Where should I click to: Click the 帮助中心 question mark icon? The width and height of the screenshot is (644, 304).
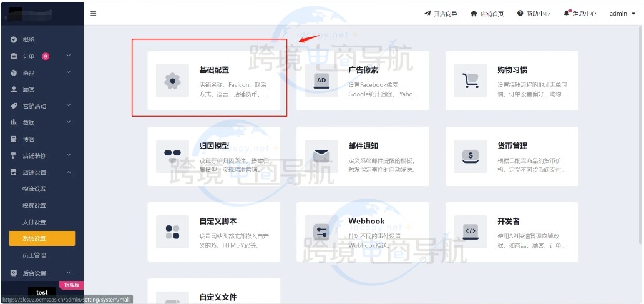point(520,14)
